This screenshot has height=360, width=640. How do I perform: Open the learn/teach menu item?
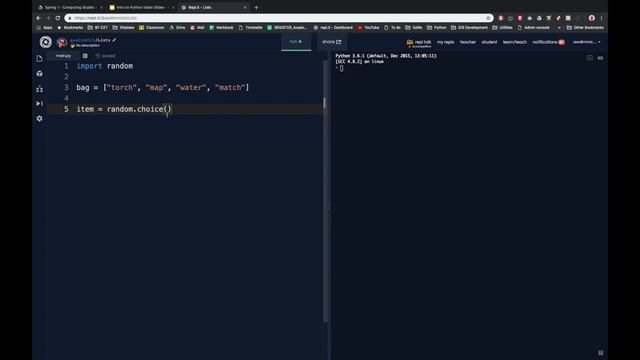tap(515, 42)
